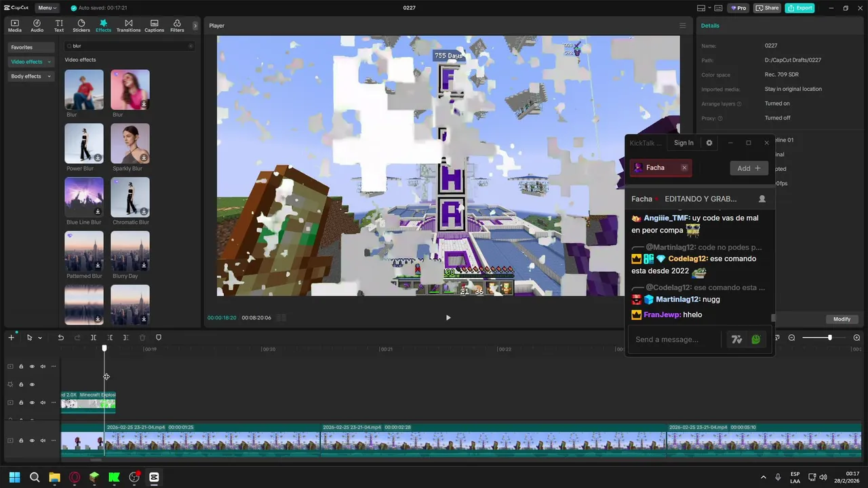This screenshot has width=868, height=488.
Task: Click the delete-right trim tool
Action: click(x=125, y=338)
